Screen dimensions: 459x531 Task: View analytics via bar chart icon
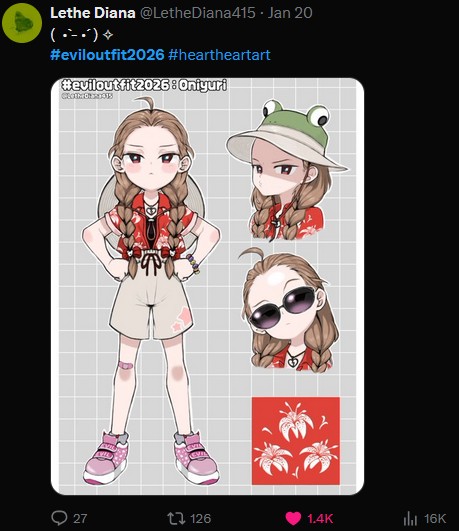coord(410,518)
